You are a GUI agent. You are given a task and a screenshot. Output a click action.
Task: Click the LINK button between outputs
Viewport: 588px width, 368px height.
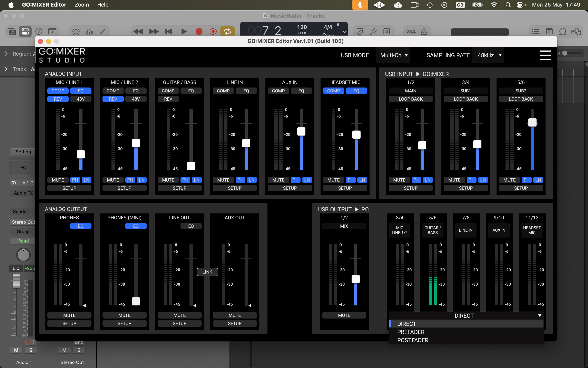pos(207,272)
